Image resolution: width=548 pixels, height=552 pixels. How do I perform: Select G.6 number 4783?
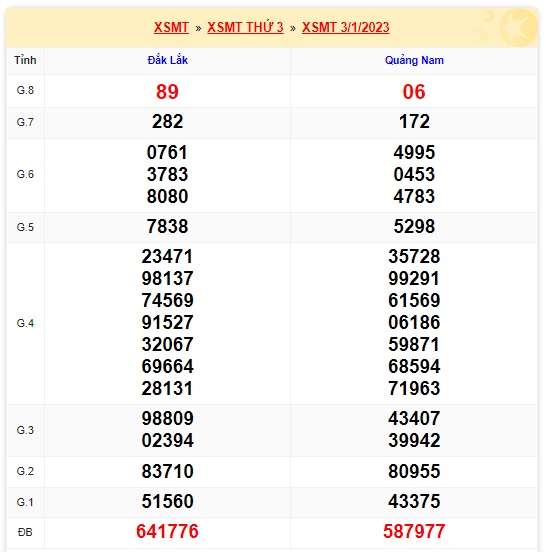(414, 196)
